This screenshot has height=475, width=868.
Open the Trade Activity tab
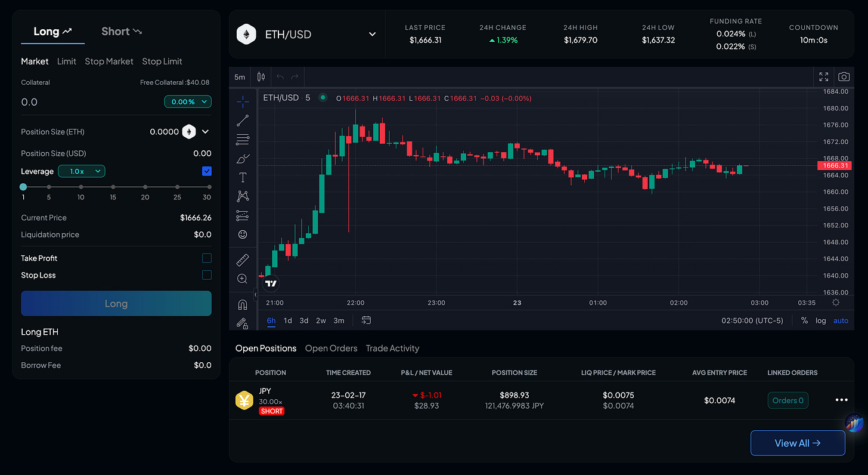392,348
